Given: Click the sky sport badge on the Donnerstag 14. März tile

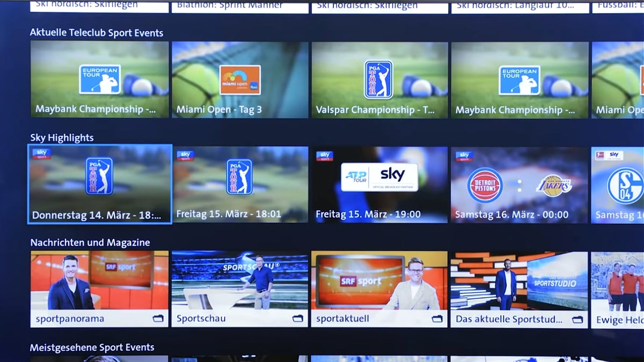Looking at the screenshot, I should tap(42, 154).
